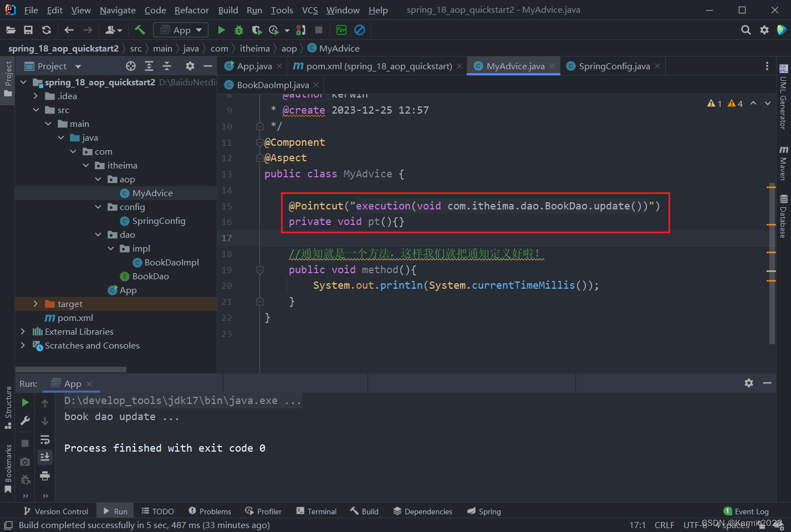The height and width of the screenshot is (532, 791).
Task: Expand the target folder
Action: 35,304
